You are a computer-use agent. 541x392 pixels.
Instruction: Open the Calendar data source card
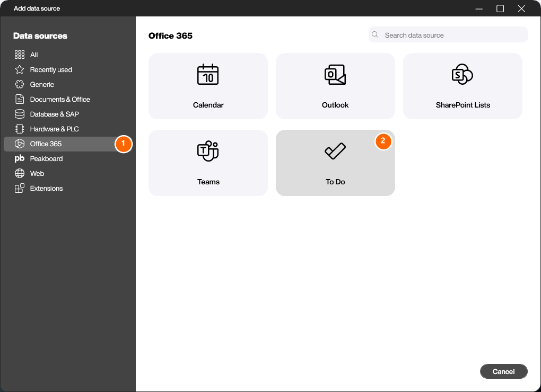[x=208, y=86]
